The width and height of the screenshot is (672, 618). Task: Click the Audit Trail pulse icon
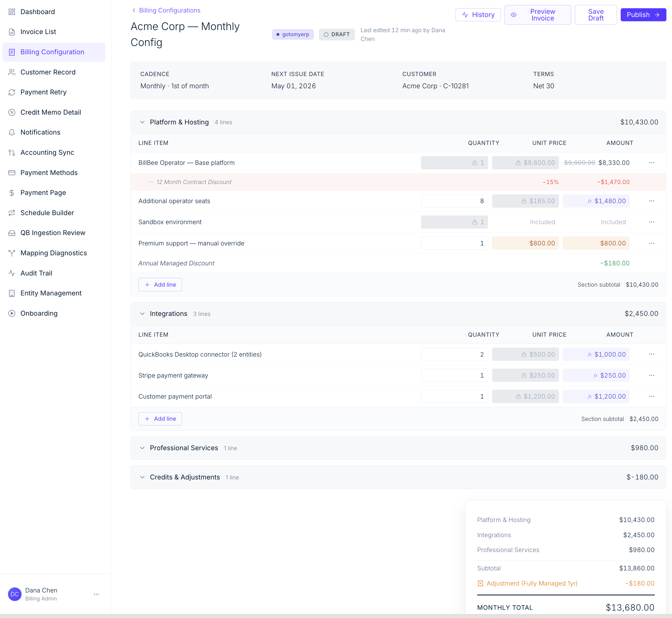(12, 273)
